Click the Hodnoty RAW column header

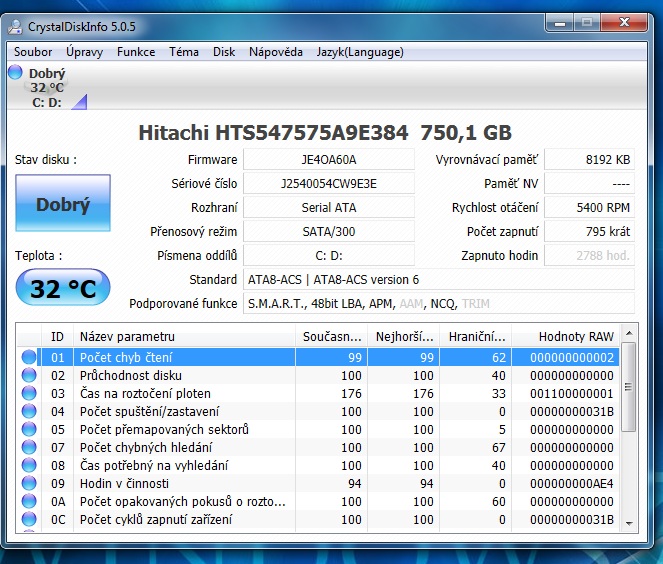[576, 337]
